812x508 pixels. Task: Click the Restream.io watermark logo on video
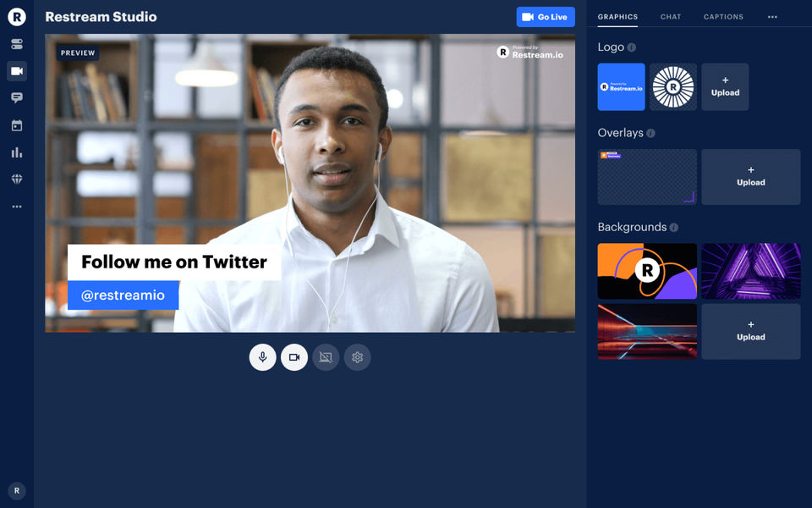click(529, 52)
